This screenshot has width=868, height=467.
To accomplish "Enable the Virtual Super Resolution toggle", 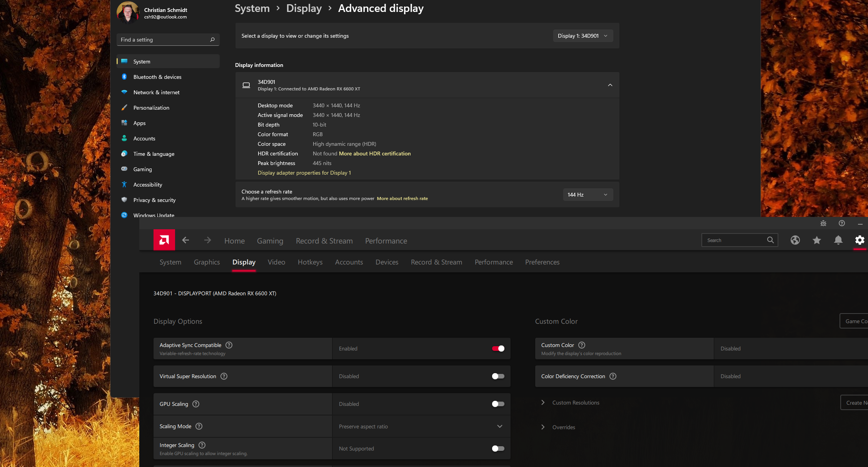I will 498,376.
